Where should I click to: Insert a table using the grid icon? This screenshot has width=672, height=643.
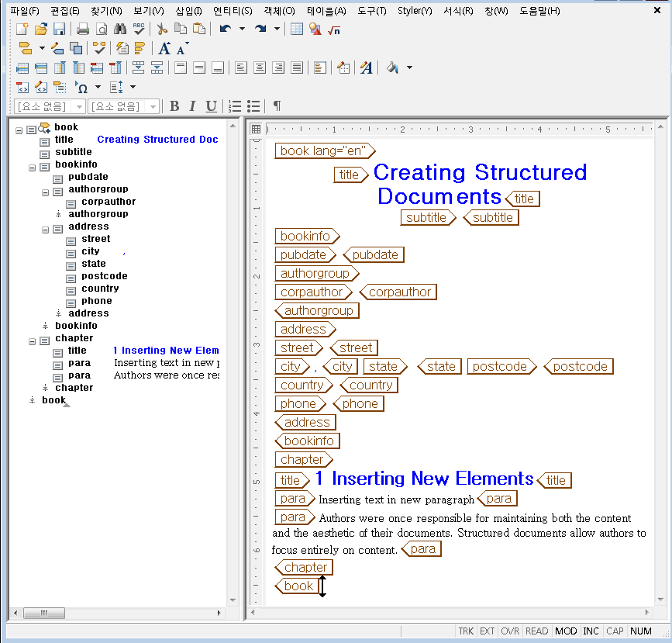coord(297,29)
